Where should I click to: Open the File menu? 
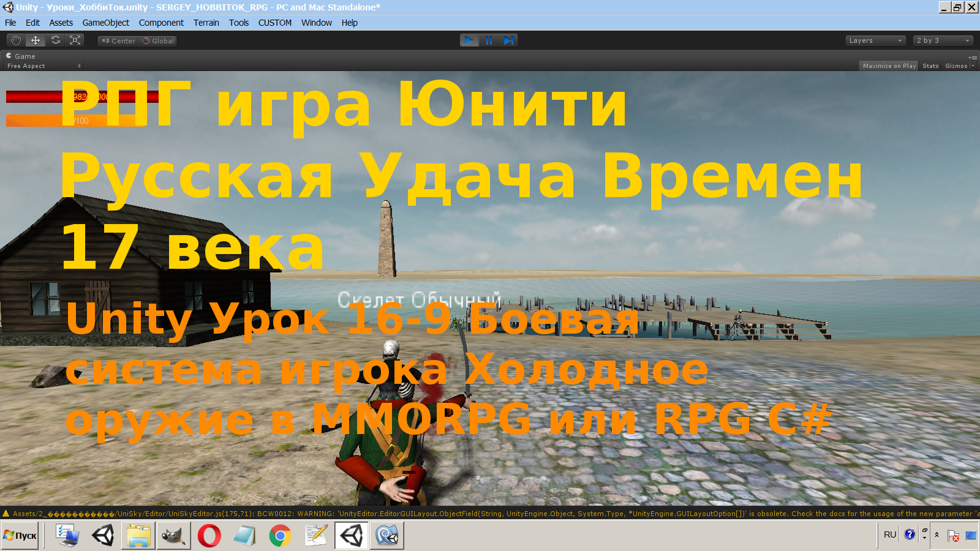click(x=10, y=23)
